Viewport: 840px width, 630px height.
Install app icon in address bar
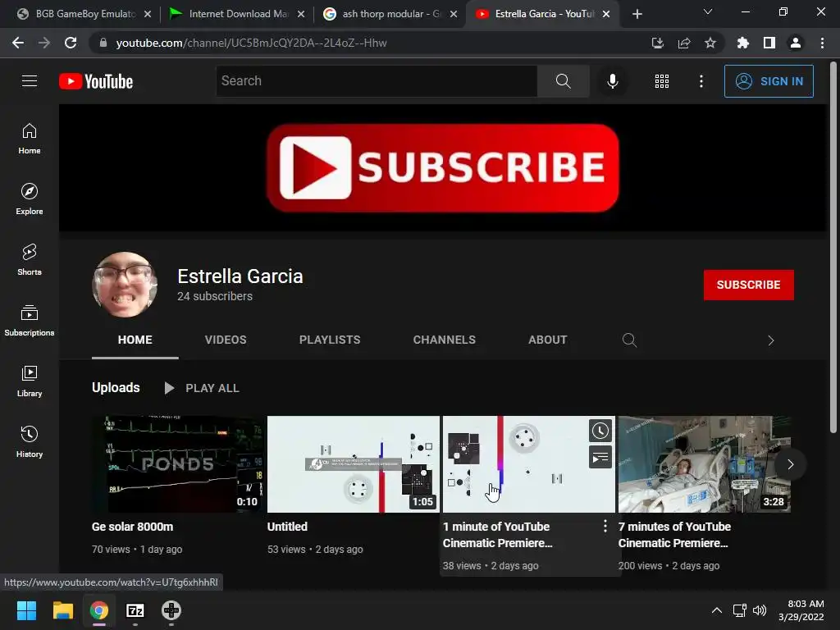coord(657,43)
